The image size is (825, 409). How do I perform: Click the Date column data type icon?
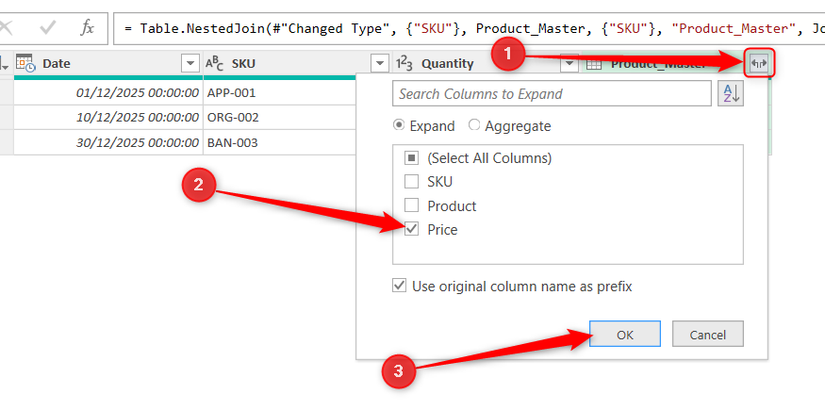click(26, 64)
